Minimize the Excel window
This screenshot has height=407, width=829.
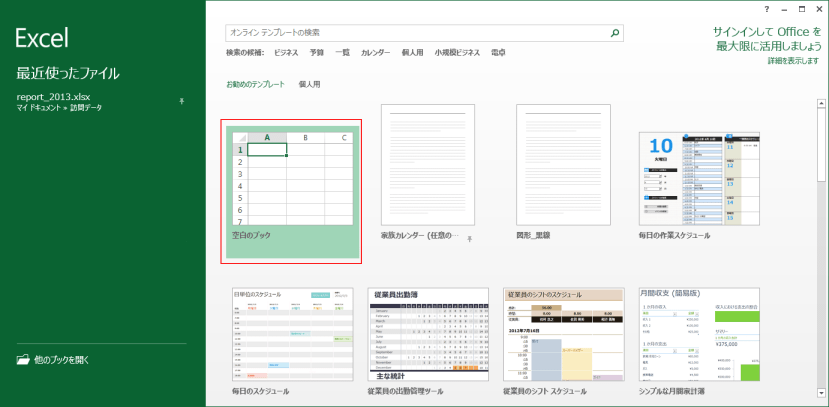(x=783, y=8)
